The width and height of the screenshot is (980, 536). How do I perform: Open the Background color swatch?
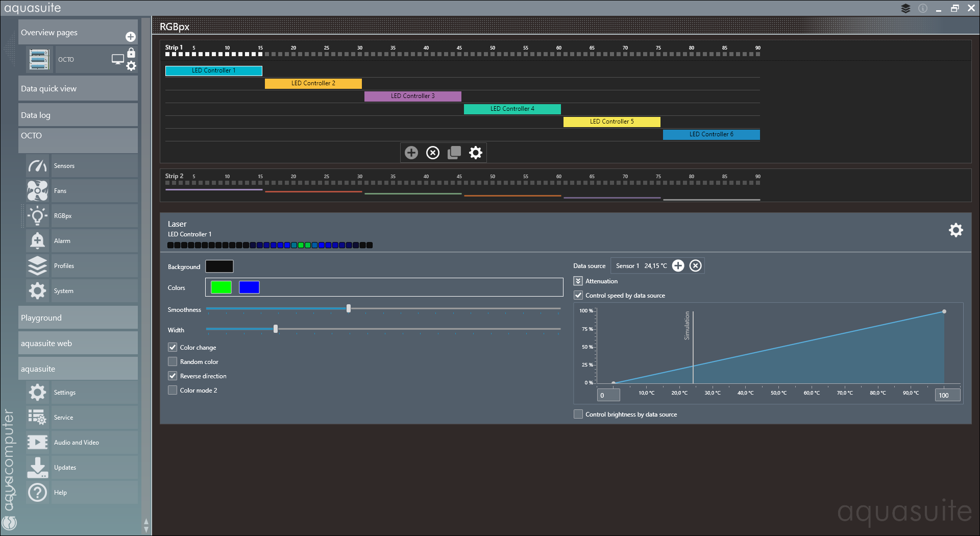pyautogui.click(x=219, y=266)
